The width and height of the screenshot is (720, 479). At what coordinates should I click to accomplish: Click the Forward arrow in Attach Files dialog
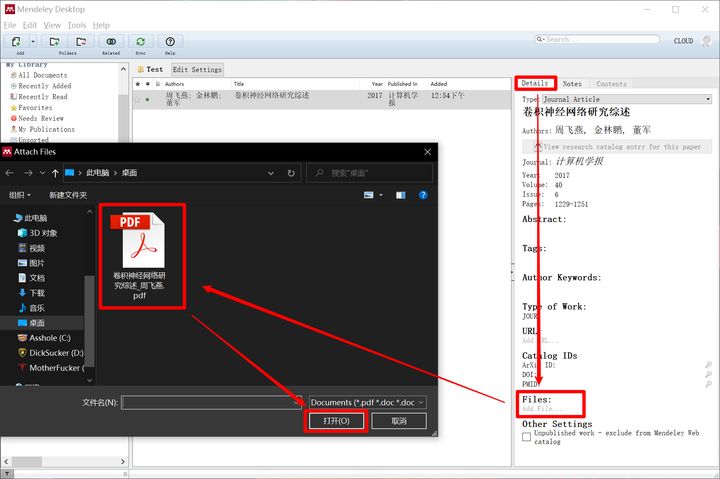pyautogui.click(x=28, y=173)
